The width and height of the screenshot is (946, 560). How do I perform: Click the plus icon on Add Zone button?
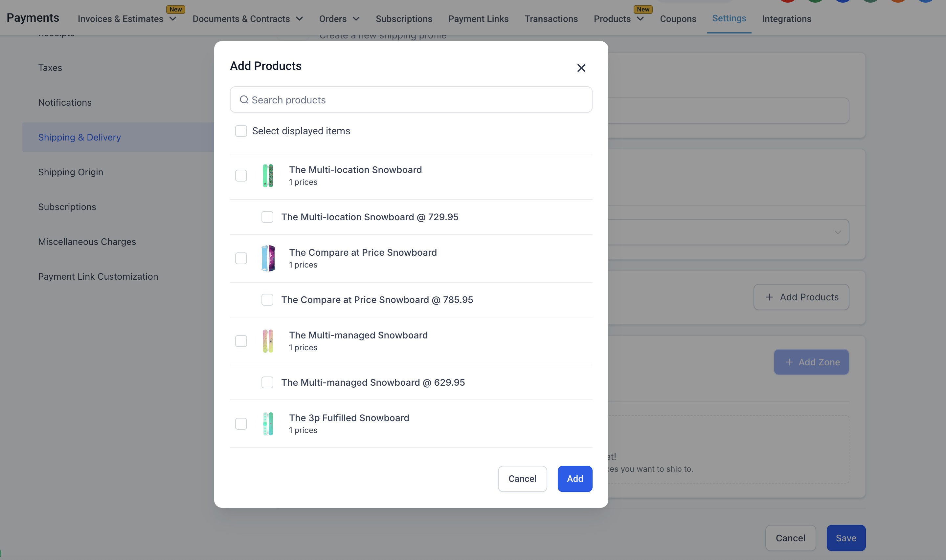click(x=789, y=362)
